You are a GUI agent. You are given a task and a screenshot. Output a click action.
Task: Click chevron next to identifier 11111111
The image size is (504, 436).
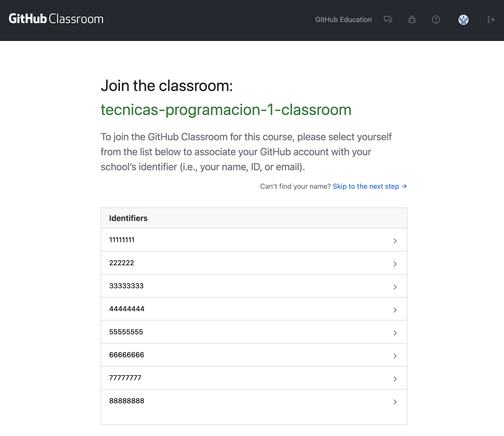click(395, 241)
